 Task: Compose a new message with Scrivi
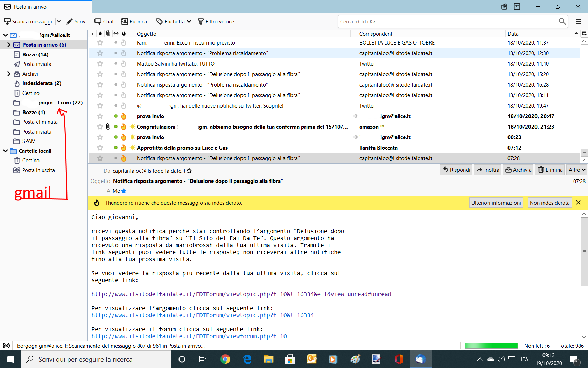click(x=77, y=21)
